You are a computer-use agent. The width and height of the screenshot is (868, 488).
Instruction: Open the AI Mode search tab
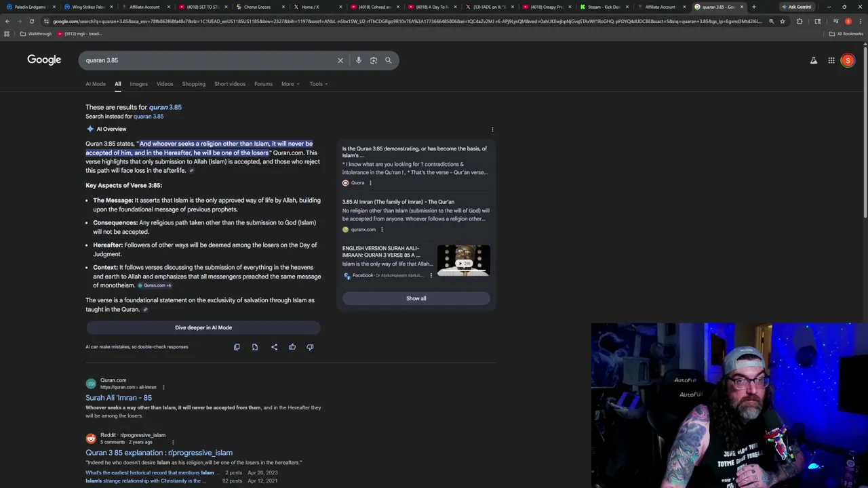click(x=96, y=84)
